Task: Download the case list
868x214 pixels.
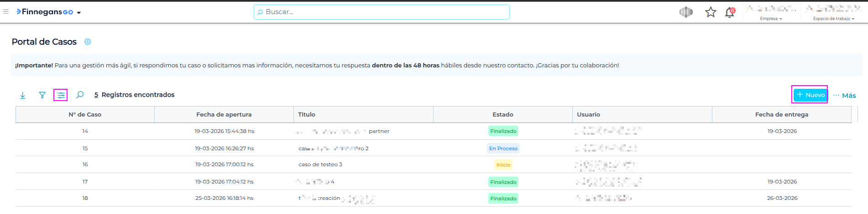Action: pos(23,95)
